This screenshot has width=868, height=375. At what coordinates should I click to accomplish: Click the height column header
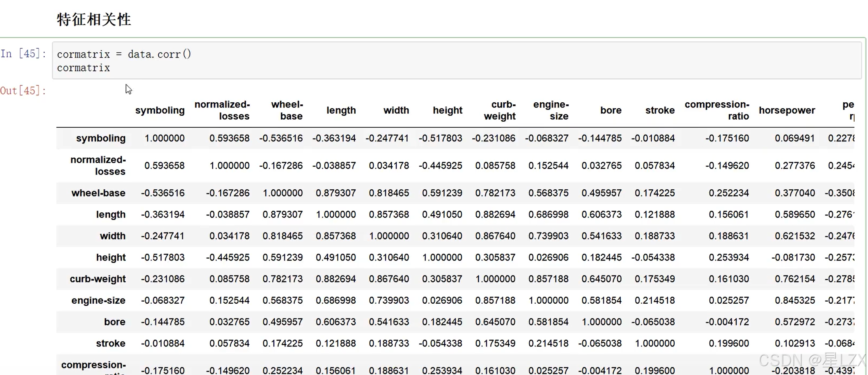(x=447, y=110)
